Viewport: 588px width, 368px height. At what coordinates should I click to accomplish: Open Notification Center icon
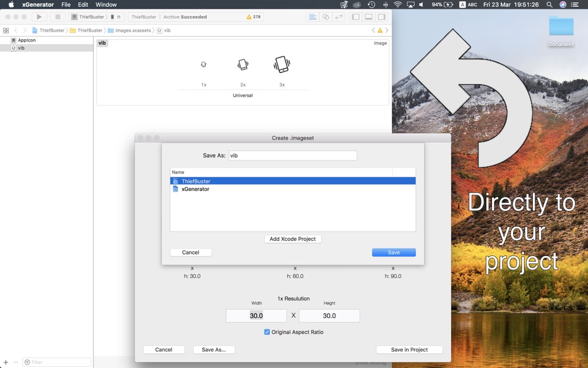tap(574, 4)
